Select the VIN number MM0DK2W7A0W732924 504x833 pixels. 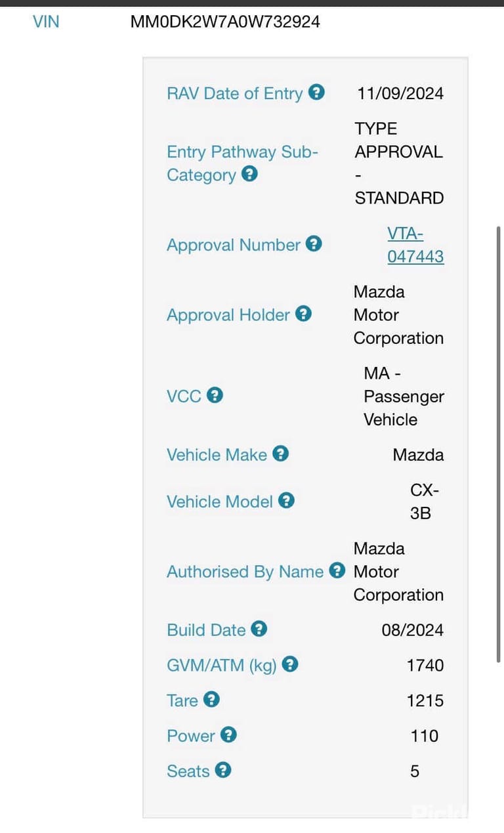pos(225,22)
